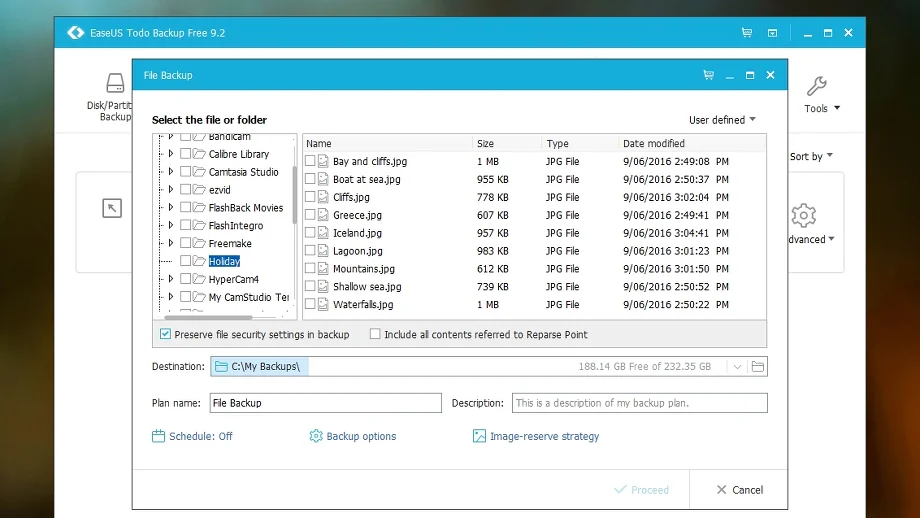The image size is (920, 518).
Task: Open the Backup options link
Action: [x=361, y=436]
